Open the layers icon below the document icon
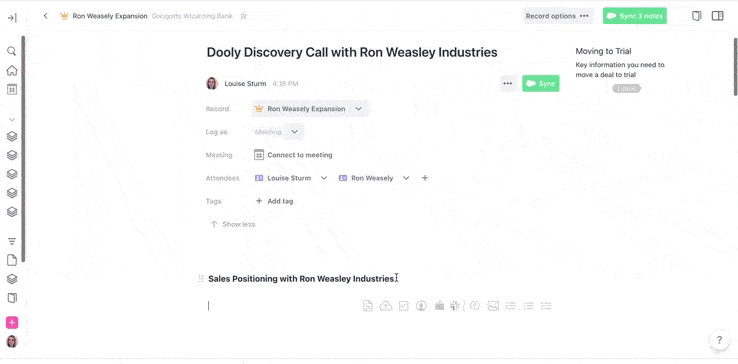 (12, 279)
